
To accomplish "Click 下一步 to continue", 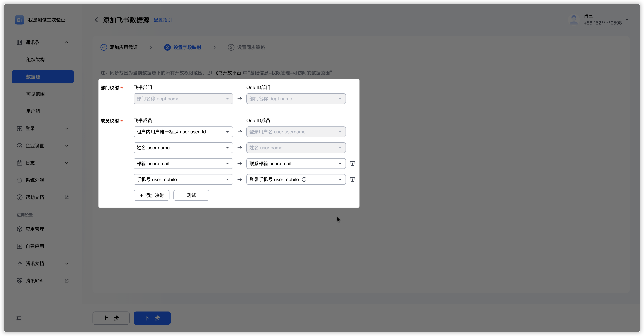I will (152, 318).
